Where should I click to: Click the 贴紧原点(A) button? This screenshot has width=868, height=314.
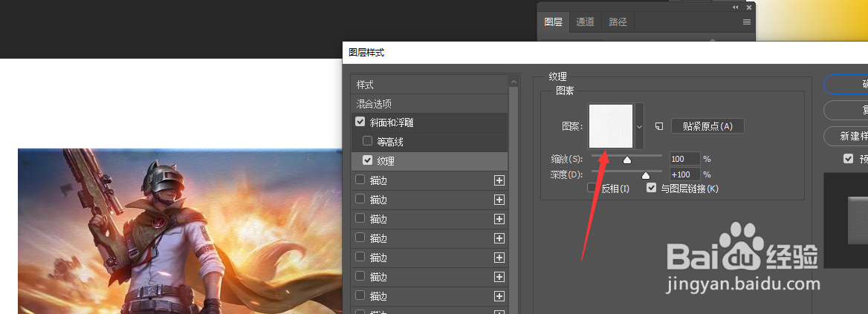707,126
